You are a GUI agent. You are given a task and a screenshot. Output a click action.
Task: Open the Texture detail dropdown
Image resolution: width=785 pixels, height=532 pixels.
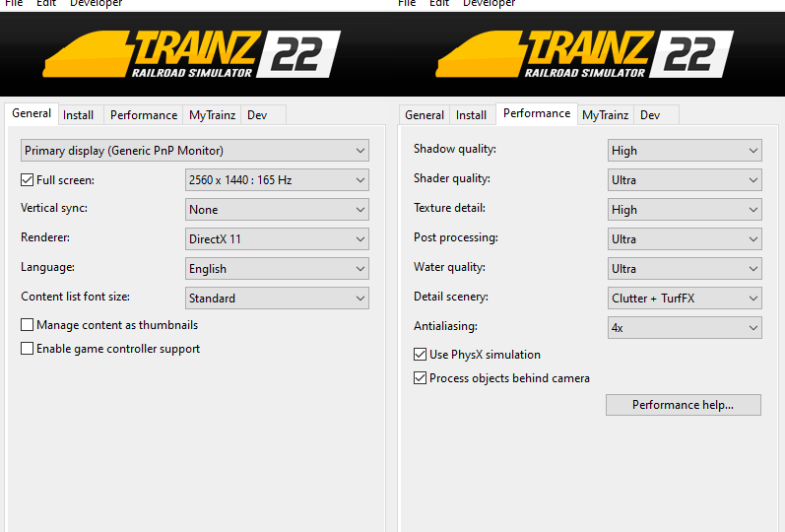pyautogui.click(x=685, y=210)
